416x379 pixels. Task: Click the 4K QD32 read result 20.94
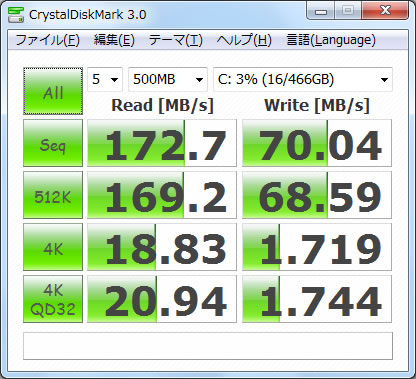[x=162, y=299]
